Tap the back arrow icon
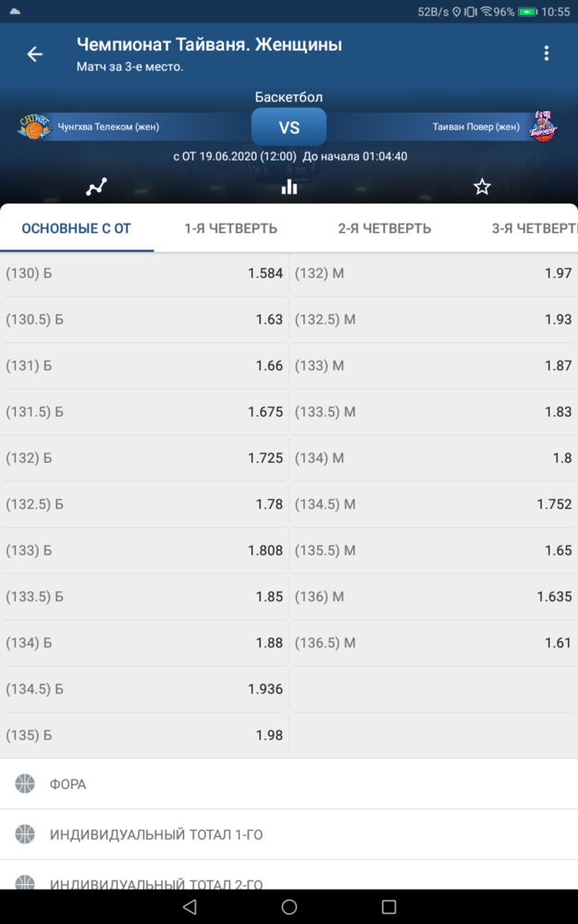 coord(35,55)
